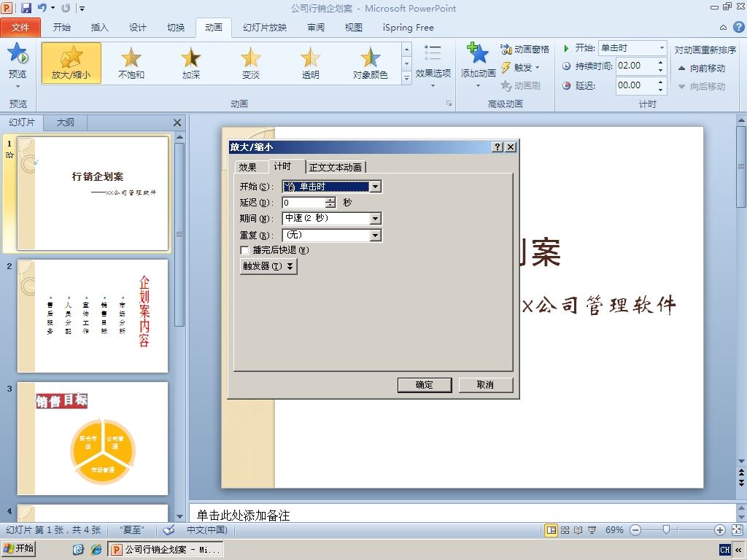Open Customize Quick Access Toolbar dropdown
The image size is (747, 560).
click(x=82, y=9)
